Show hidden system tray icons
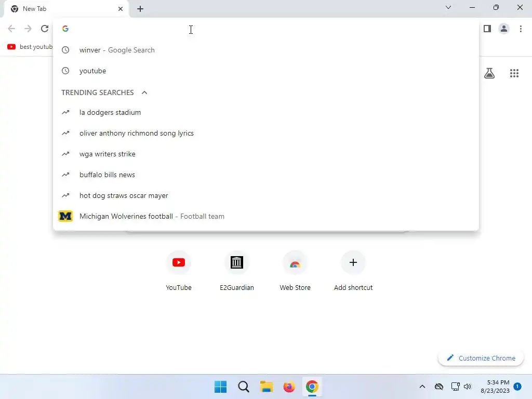 pyautogui.click(x=422, y=387)
